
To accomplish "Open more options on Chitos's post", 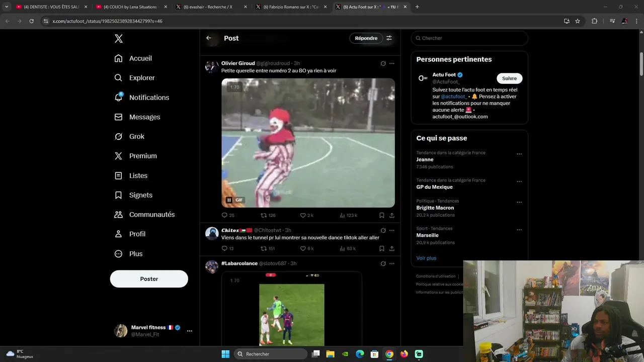I will coord(392,231).
